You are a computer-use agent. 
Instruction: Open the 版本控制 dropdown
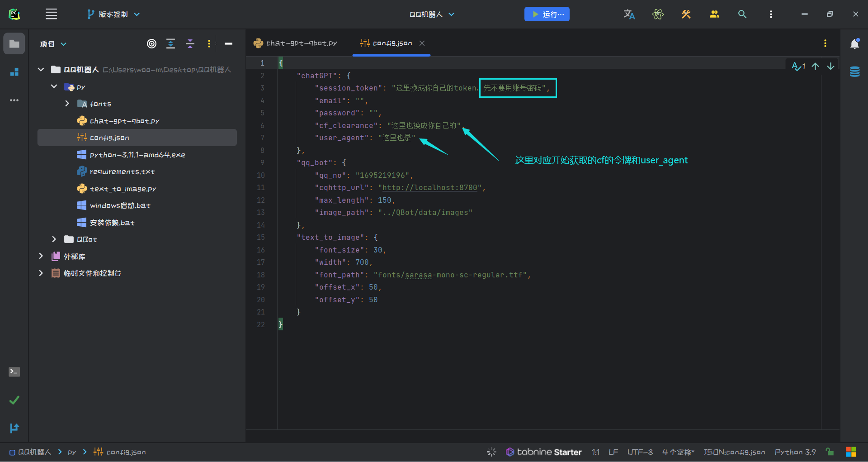tap(113, 14)
